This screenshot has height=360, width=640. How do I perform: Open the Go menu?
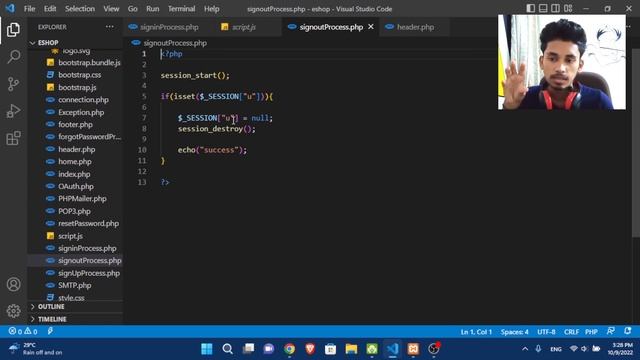tap(133, 9)
